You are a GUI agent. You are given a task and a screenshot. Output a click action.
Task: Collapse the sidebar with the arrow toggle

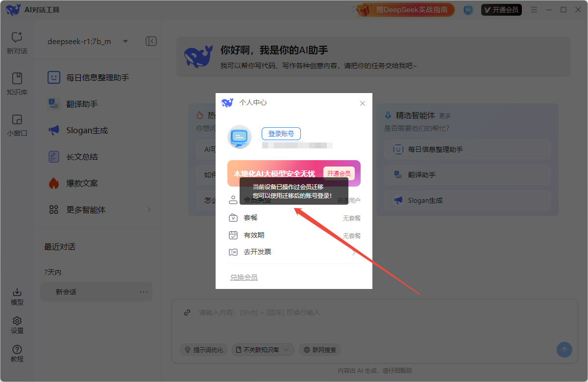[x=150, y=41]
